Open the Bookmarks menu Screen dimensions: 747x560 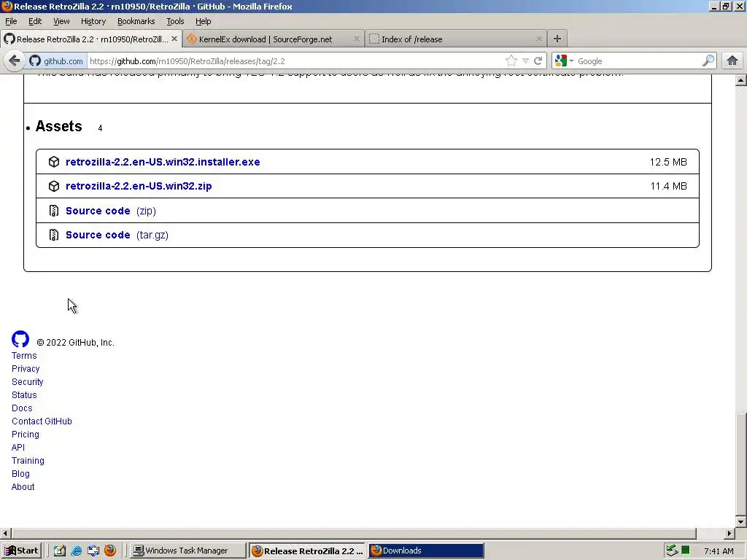tap(136, 21)
